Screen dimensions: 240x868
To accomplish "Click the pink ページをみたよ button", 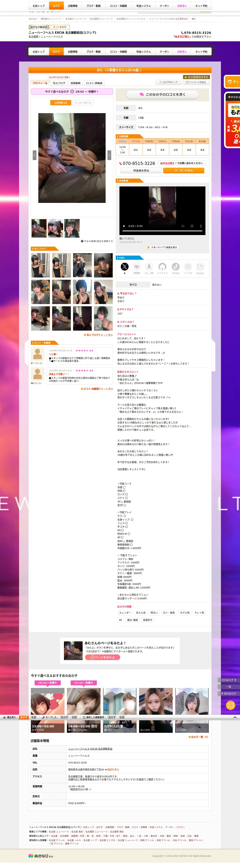I will tap(102, 657).
